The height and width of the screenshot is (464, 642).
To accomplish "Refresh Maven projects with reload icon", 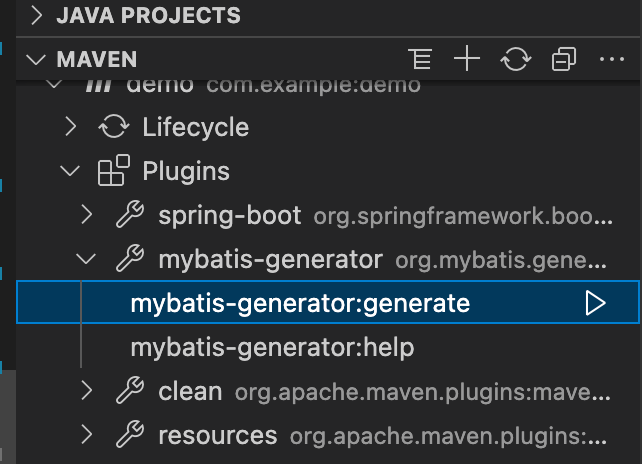I will pos(515,59).
